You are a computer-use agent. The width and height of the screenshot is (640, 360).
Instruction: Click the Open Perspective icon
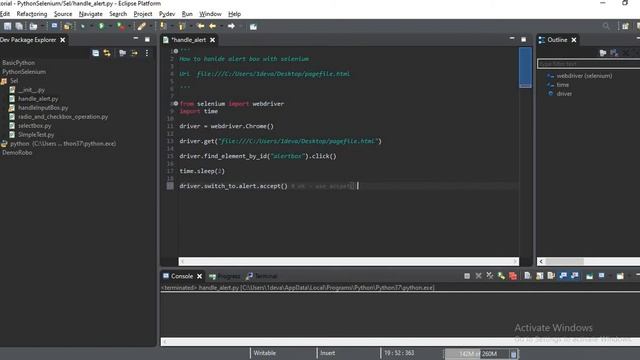(625, 26)
